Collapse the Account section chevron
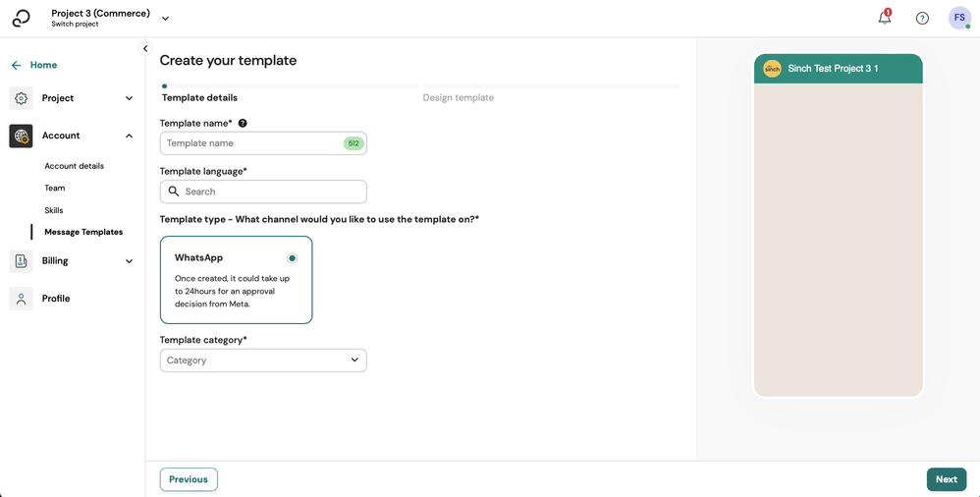 click(x=129, y=136)
